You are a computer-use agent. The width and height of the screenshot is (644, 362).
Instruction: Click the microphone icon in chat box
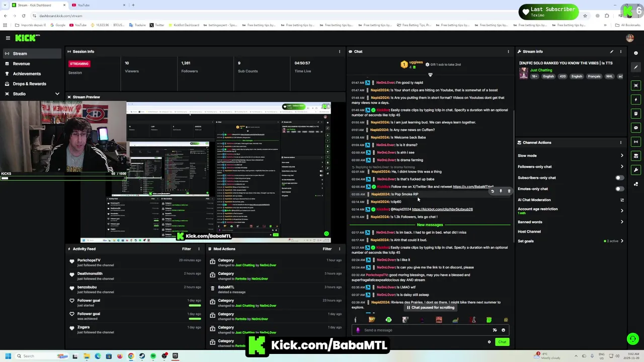358,330
